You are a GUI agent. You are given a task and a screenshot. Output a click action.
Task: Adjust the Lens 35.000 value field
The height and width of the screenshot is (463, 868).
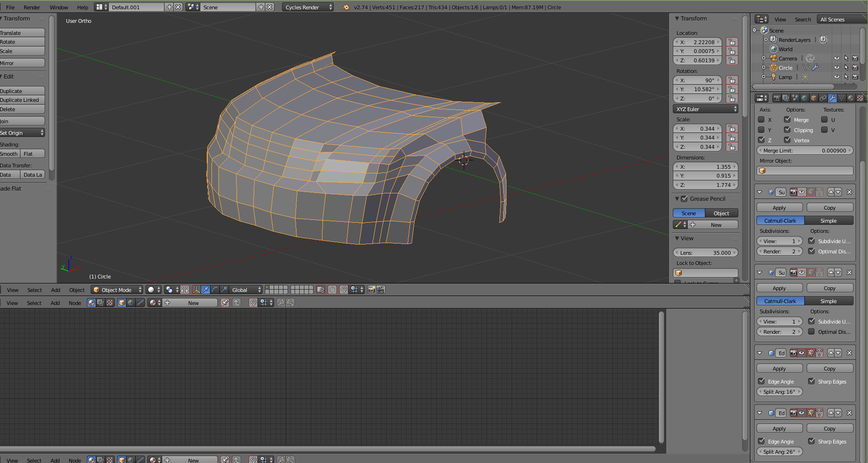point(705,252)
